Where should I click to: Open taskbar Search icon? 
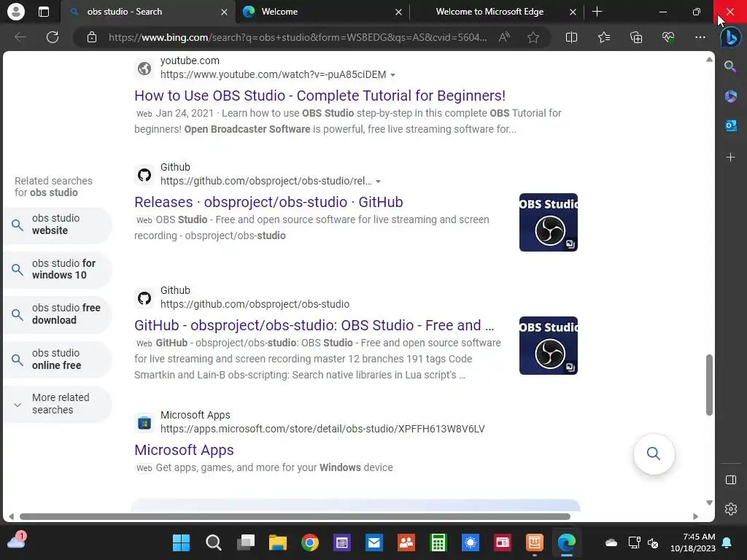[x=213, y=542]
